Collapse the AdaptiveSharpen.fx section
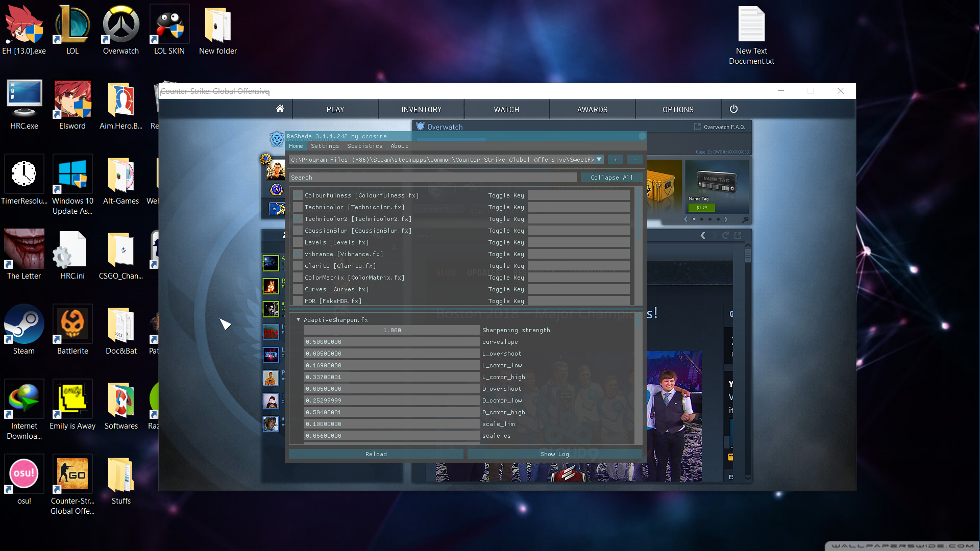The image size is (980, 551). [299, 320]
